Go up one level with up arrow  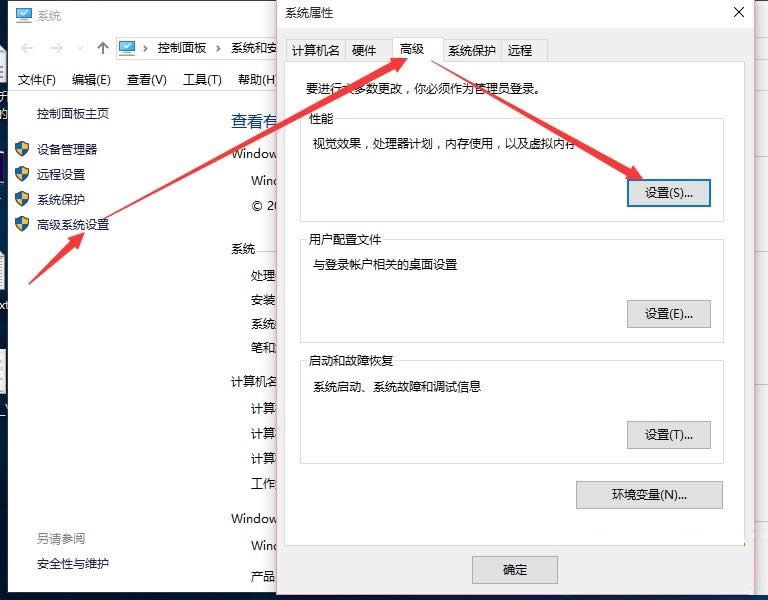102,48
